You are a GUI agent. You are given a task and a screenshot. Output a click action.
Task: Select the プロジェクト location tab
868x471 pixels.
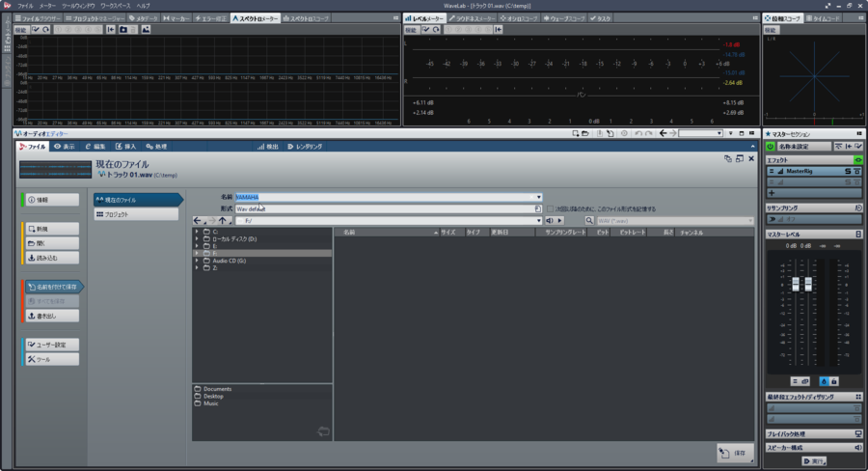coord(136,214)
